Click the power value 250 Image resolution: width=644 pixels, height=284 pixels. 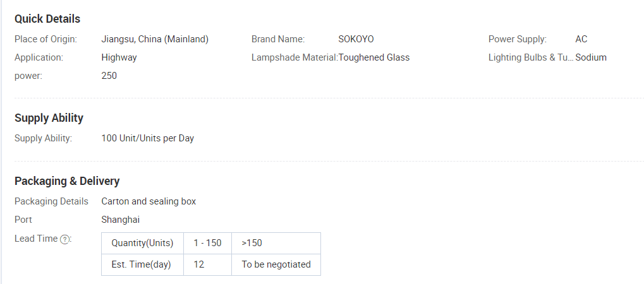[x=109, y=76]
